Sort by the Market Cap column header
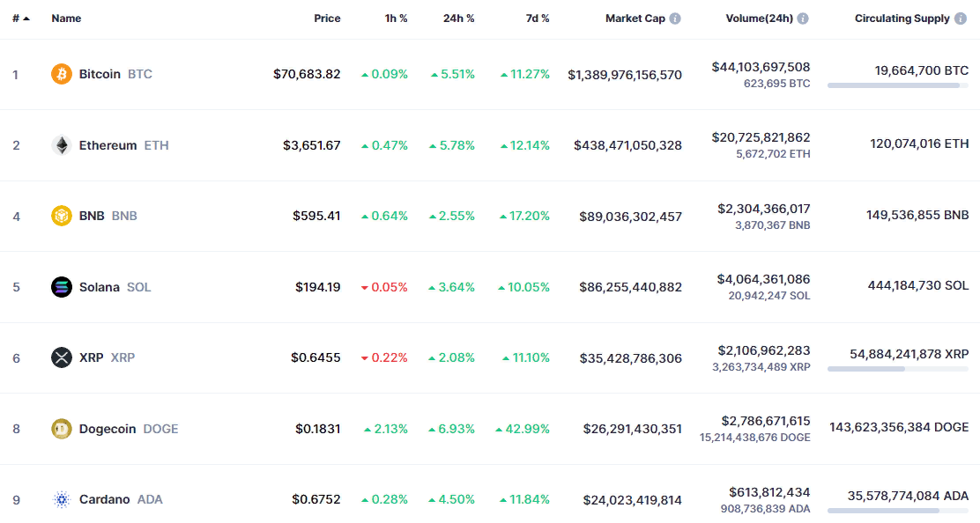This screenshot has width=980, height=523. point(635,18)
